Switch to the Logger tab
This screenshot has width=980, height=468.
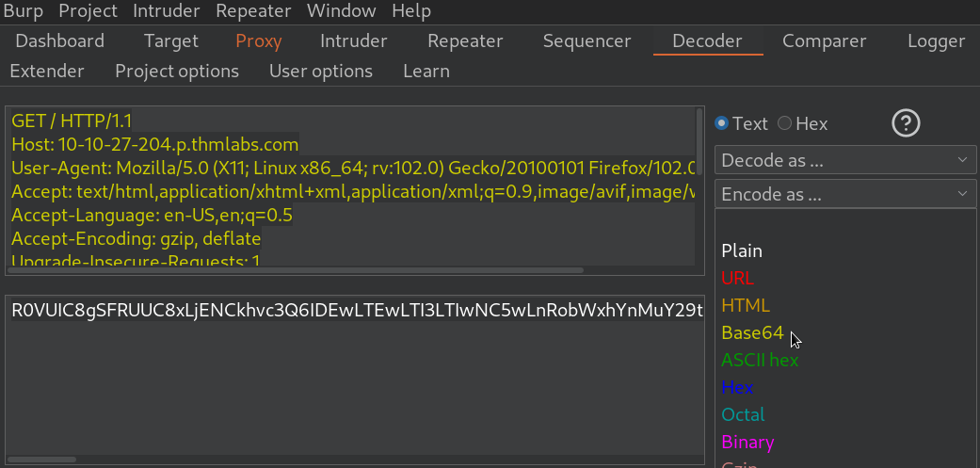point(937,41)
